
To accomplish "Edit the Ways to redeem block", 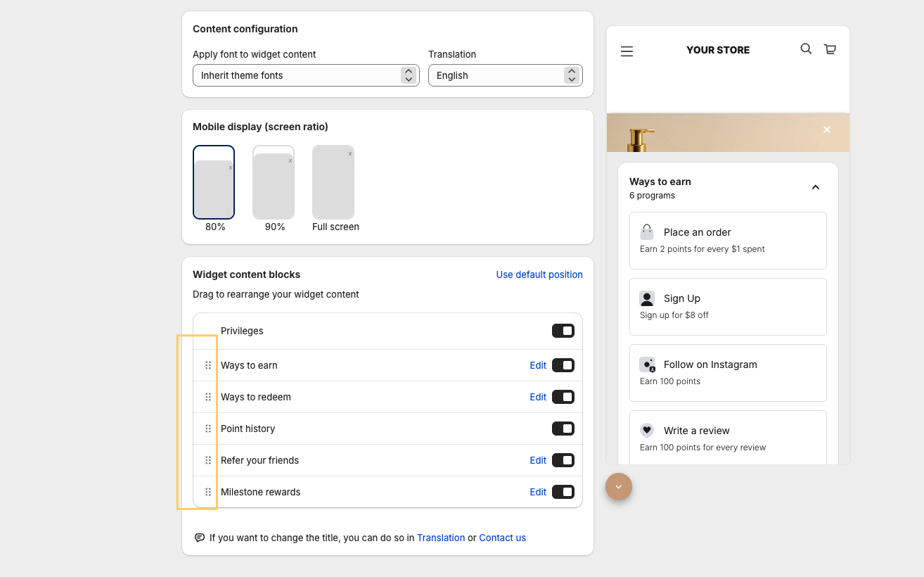I will [537, 397].
